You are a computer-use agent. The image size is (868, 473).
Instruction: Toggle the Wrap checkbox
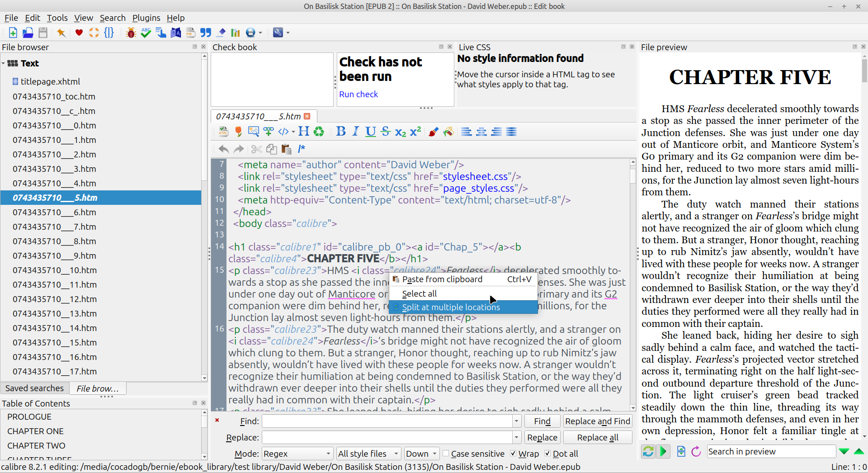click(x=513, y=454)
